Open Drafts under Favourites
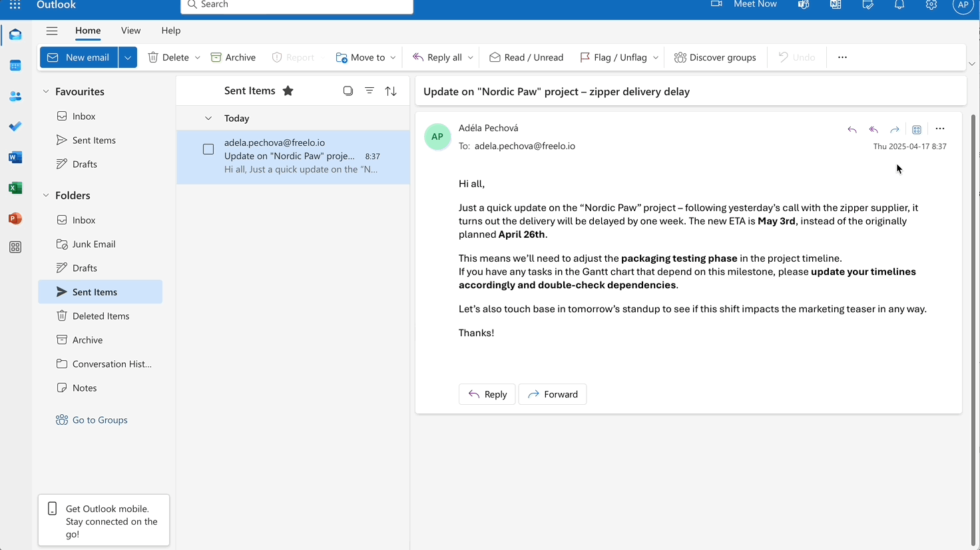980x550 pixels. point(100,164)
